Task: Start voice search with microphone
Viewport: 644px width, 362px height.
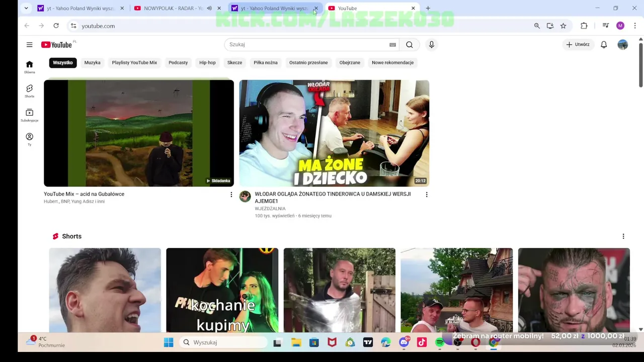Action: click(x=431, y=45)
